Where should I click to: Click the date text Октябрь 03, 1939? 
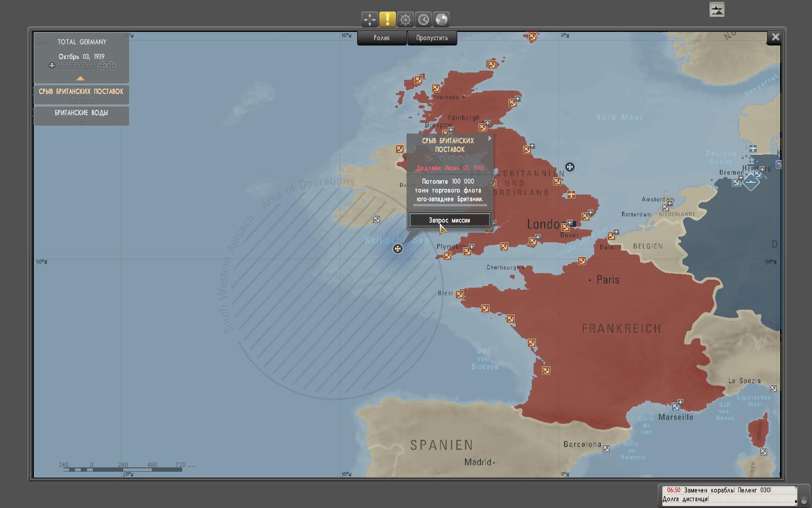click(82, 57)
